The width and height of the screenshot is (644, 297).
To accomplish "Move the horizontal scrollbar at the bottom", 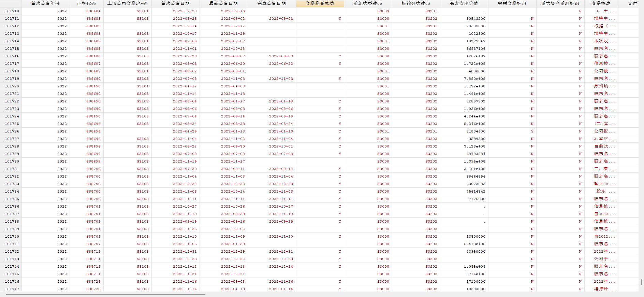I will pos(105,294).
